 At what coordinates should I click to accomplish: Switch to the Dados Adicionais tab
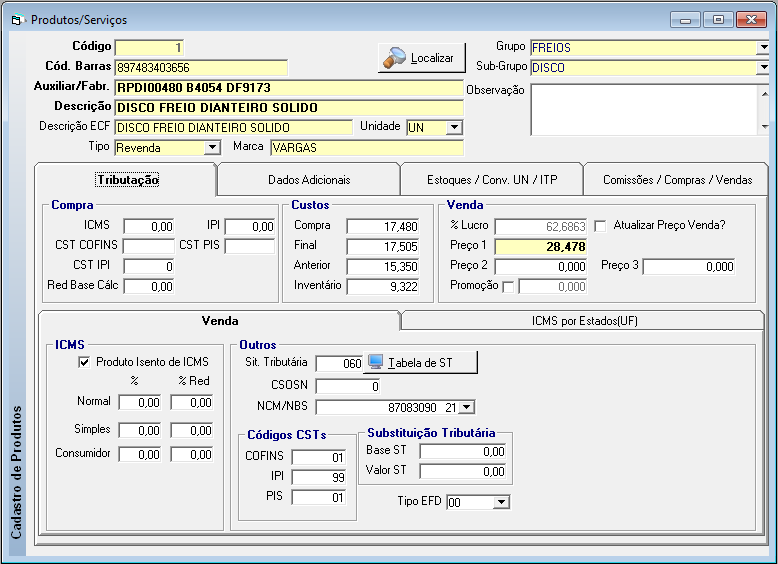click(x=308, y=180)
